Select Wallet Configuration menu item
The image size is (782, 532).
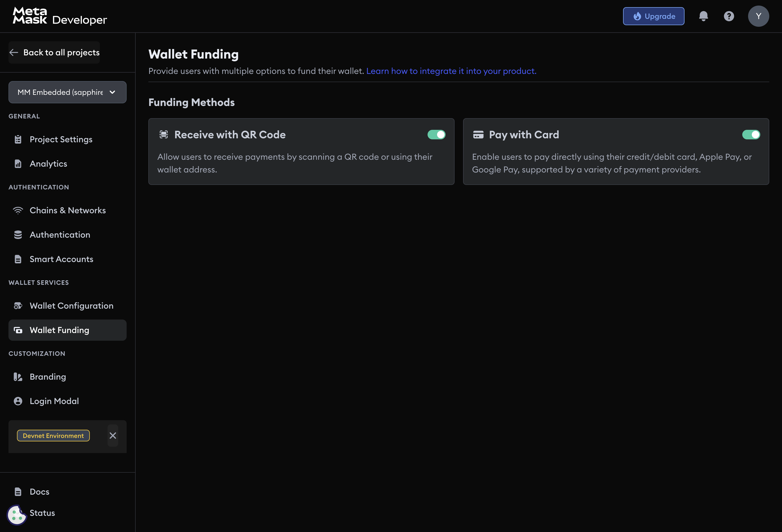pyautogui.click(x=67, y=306)
